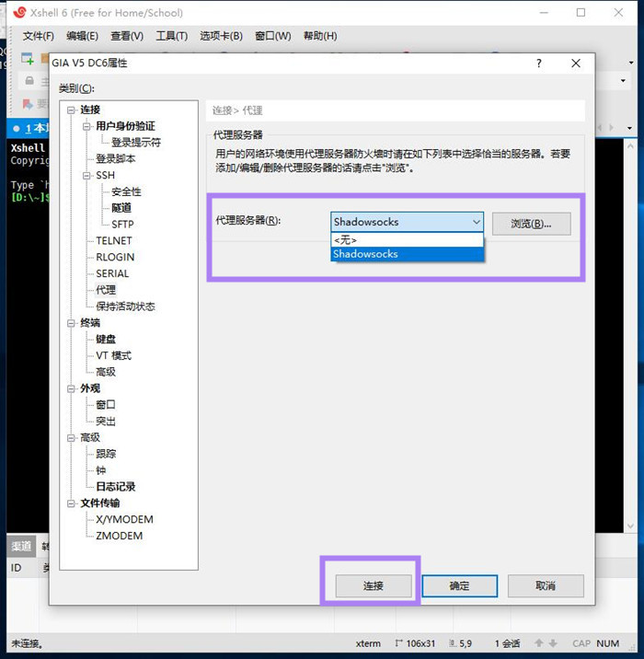Select the ZMODEM tree item
The width and height of the screenshot is (644, 659).
[x=120, y=536]
